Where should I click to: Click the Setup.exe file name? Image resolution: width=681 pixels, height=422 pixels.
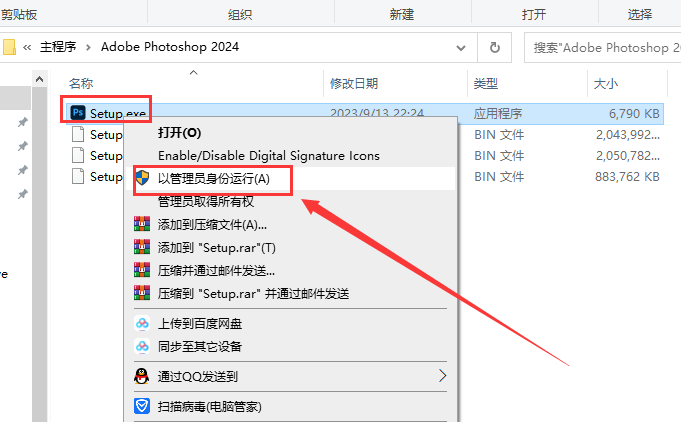point(118,113)
